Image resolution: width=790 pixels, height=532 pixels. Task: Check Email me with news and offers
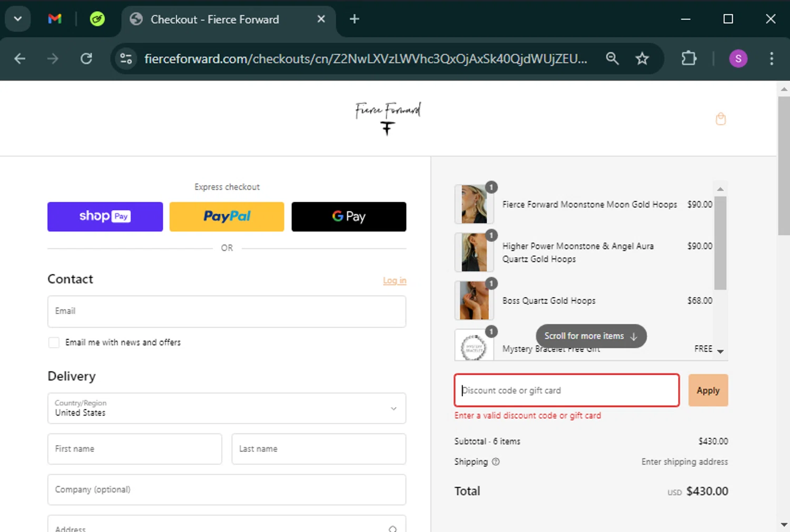[54, 342]
